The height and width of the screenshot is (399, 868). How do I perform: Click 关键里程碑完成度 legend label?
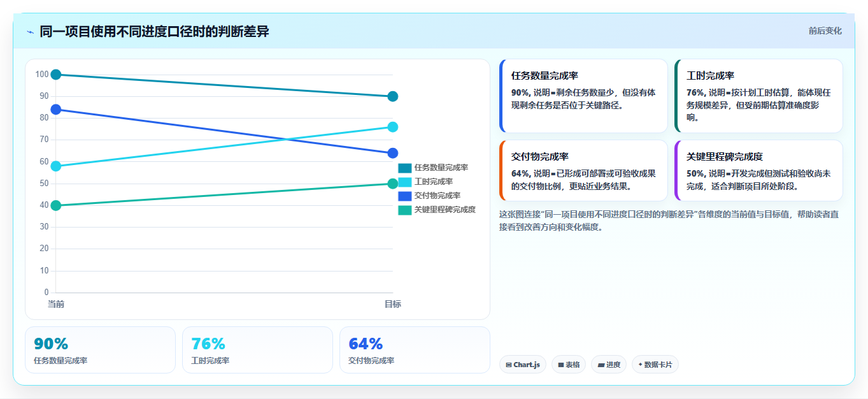pos(445,210)
